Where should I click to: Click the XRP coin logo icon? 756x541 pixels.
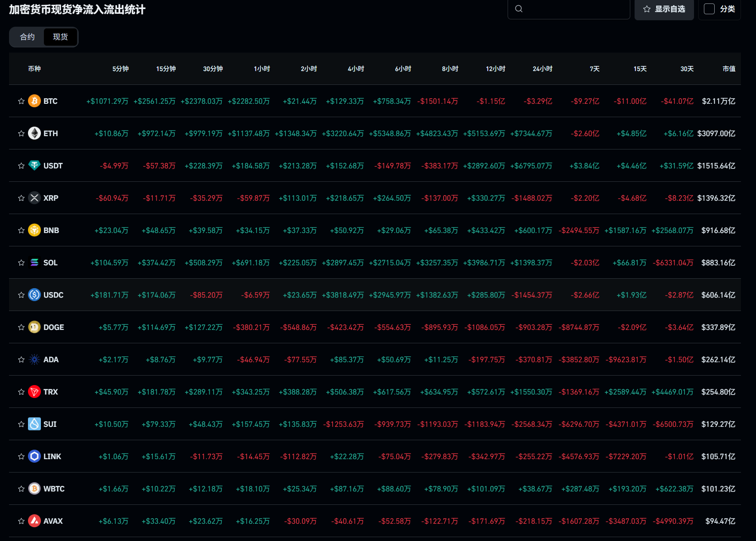[34, 198]
